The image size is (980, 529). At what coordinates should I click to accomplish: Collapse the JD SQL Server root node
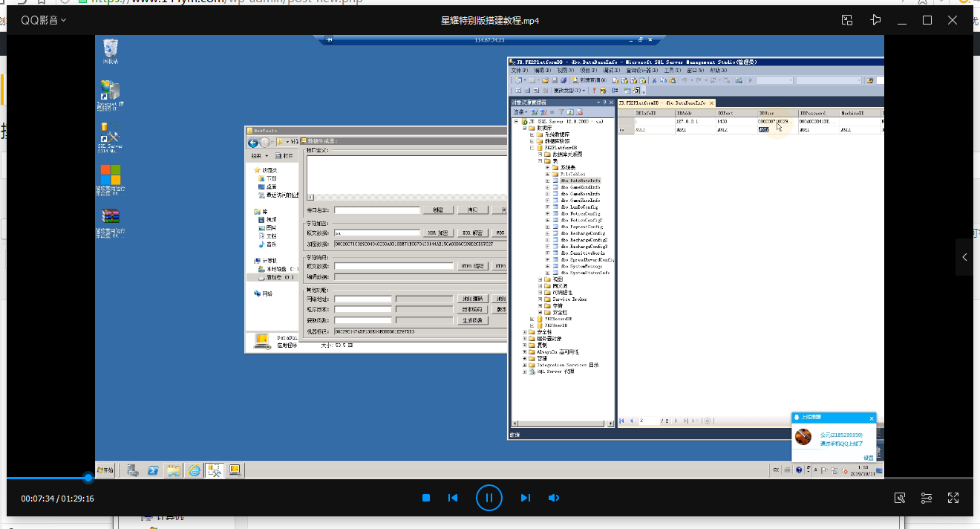point(517,121)
